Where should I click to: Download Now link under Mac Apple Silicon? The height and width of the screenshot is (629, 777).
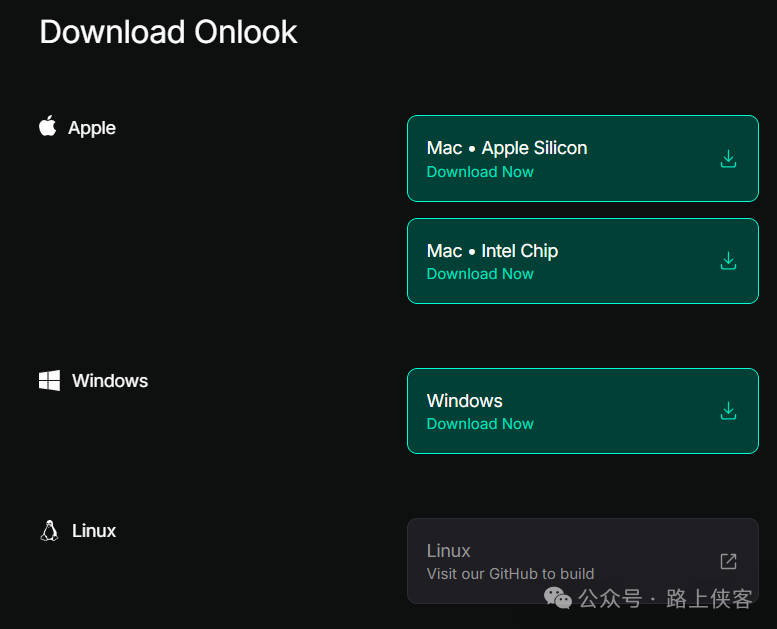(x=480, y=172)
